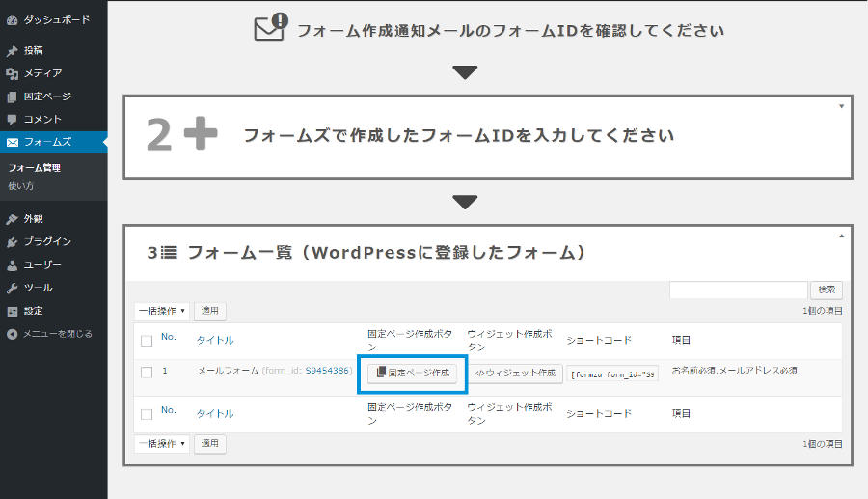This screenshot has width=868, height=499.
Task: Click 項目 header column label
Action: pos(681,340)
